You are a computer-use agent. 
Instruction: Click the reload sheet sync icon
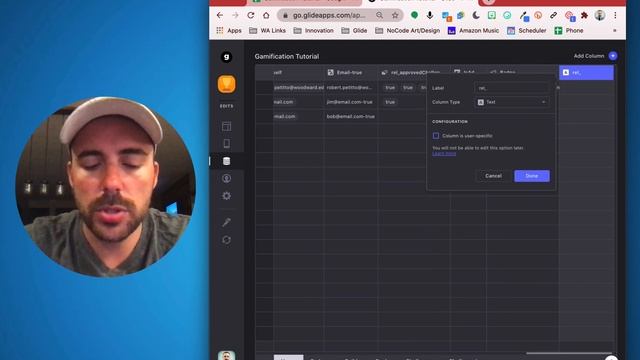(x=227, y=240)
